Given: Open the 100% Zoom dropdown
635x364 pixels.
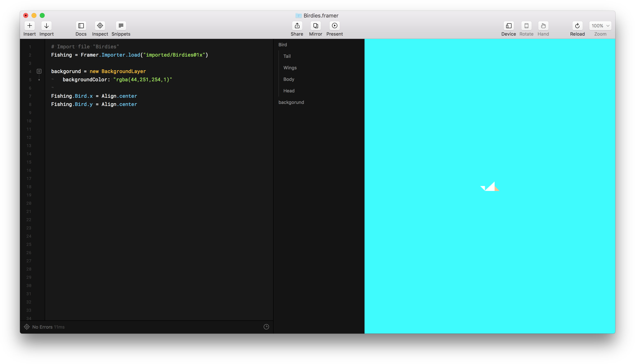Looking at the screenshot, I should (x=600, y=26).
